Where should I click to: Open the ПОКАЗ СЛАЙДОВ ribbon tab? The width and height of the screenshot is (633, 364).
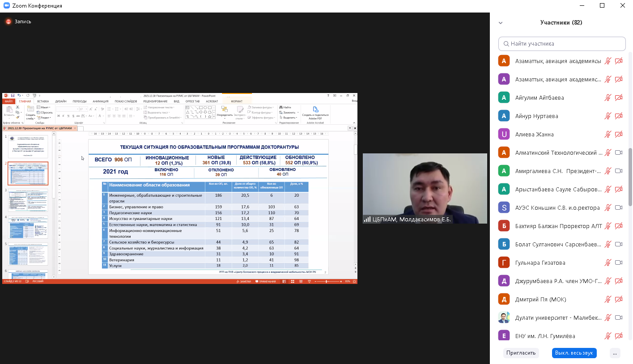(x=126, y=102)
